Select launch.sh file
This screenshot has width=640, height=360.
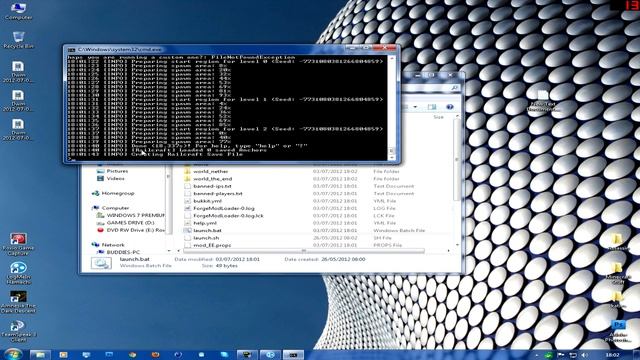tap(206, 238)
